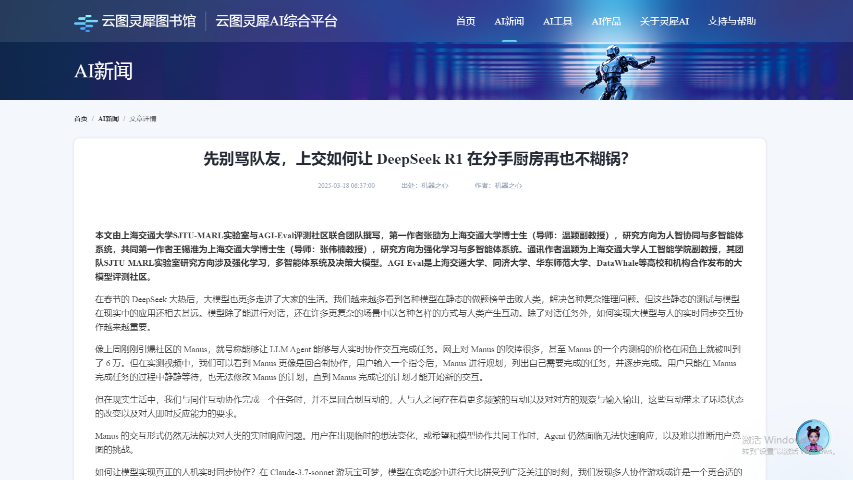Click the 云图灵犀AI综合平台 title link
The image size is (853, 480).
pos(276,21)
